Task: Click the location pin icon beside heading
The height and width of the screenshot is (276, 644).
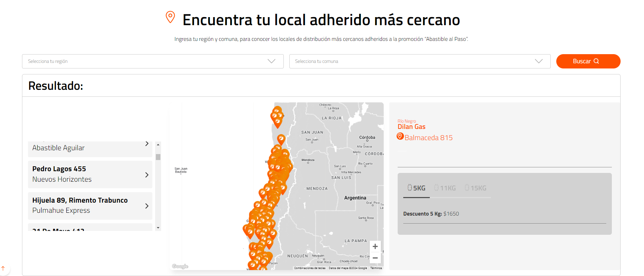Action: pyautogui.click(x=170, y=17)
